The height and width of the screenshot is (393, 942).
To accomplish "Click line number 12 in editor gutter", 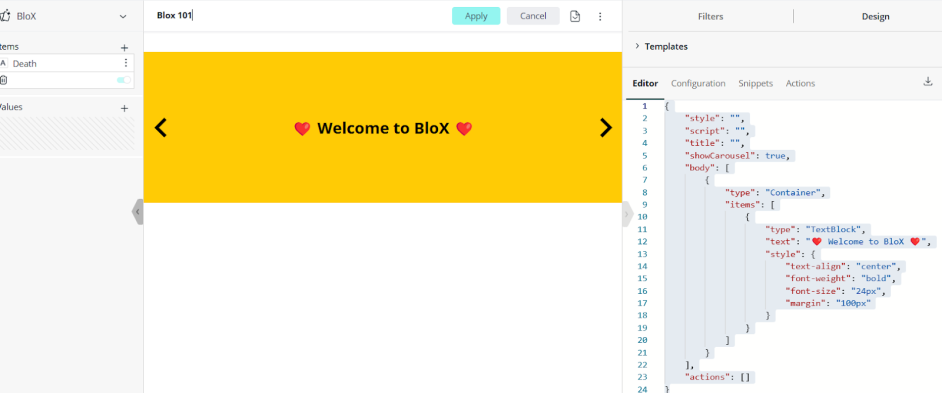I will coord(643,242).
